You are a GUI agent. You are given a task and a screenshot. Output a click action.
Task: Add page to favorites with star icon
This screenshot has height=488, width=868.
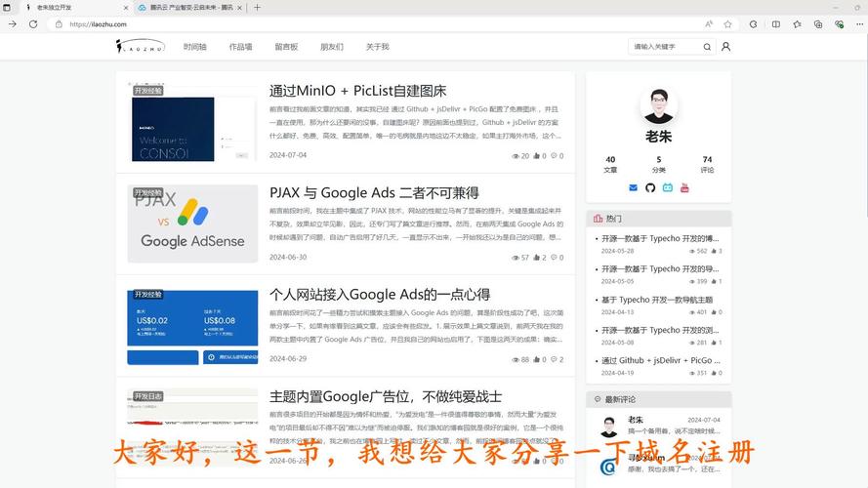point(728,24)
